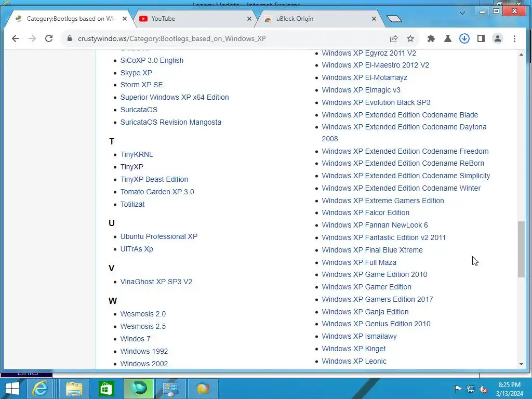This screenshot has height=399, width=532.
Task: Open SuricataOS Revision Mangosta link
Action: click(x=170, y=122)
